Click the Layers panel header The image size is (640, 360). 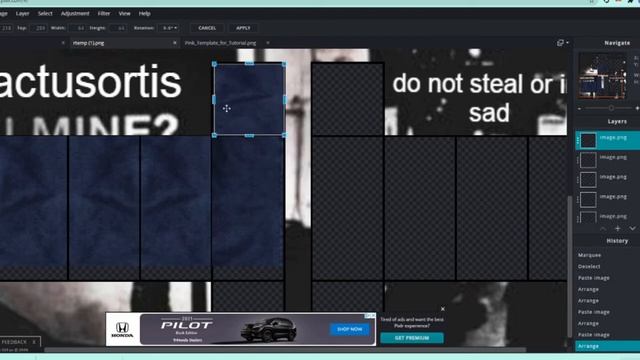617,122
